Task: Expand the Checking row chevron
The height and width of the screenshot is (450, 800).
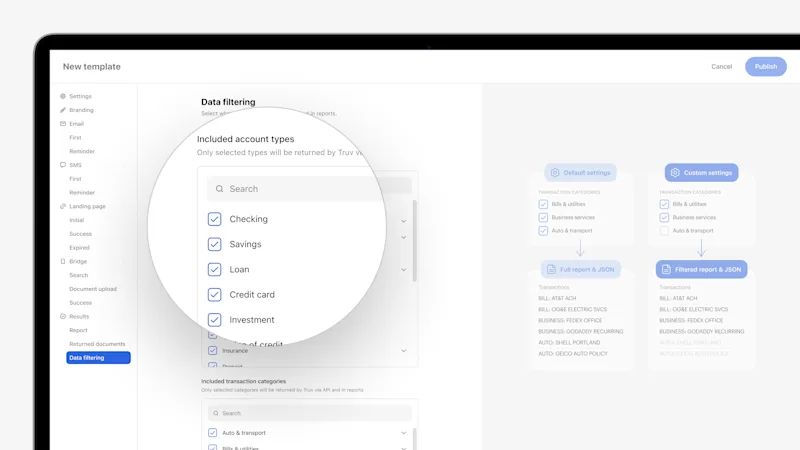Action: pyautogui.click(x=404, y=221)
